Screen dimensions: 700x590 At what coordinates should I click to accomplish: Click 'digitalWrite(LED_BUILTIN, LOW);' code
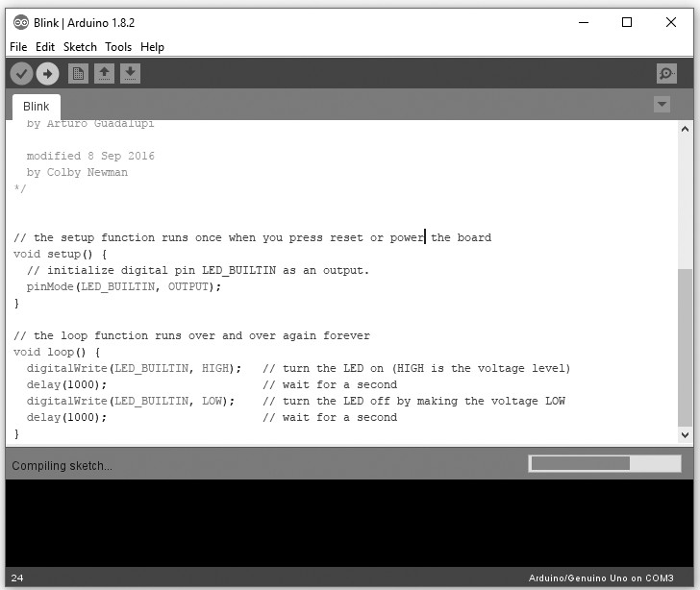[131, 402]
